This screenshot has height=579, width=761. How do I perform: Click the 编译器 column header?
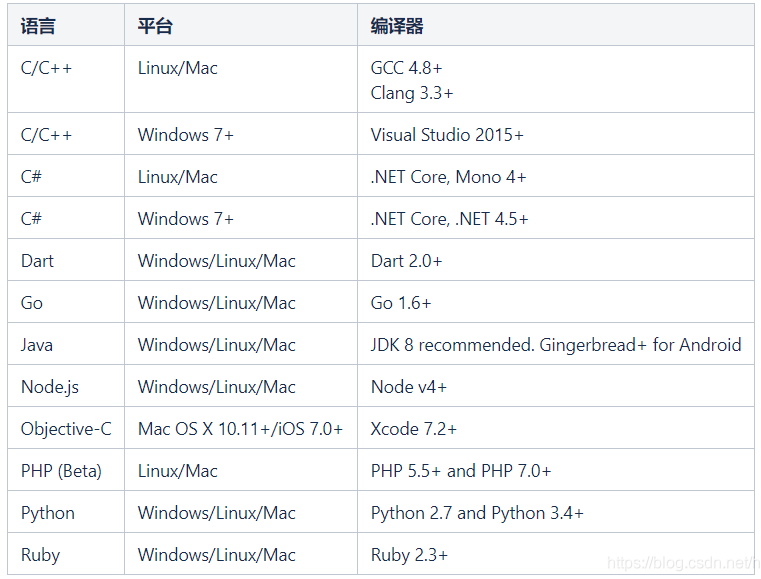click(397, 26)
